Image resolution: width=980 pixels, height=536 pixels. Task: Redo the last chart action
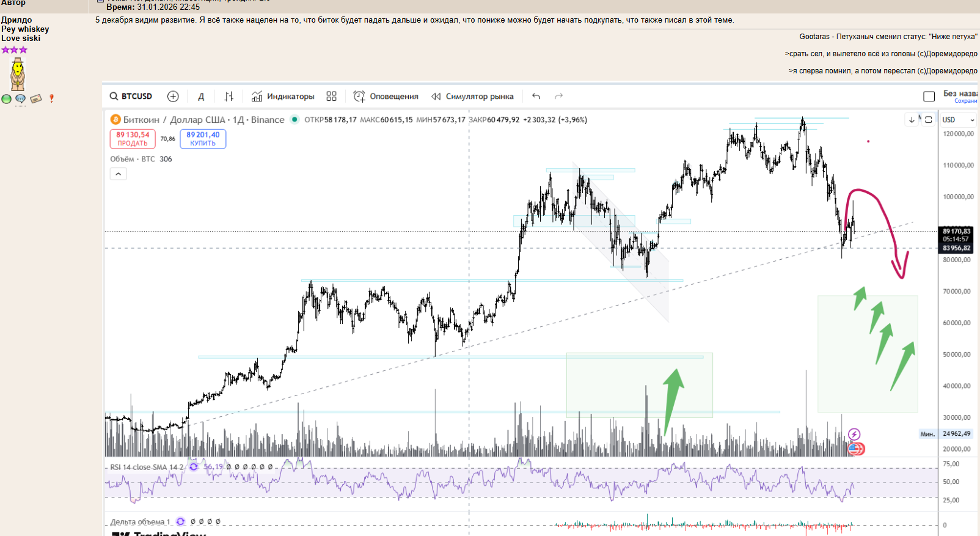point(558,97)
